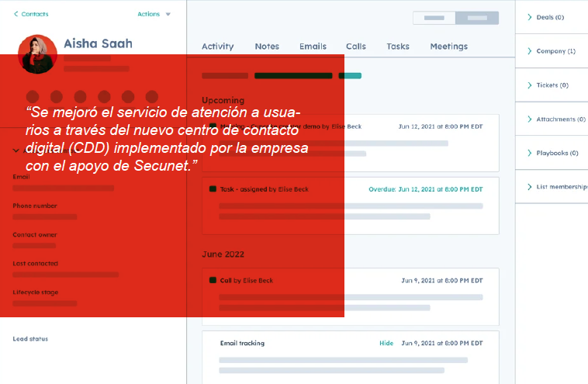Click the Overdue date on the Task card
Screen dimensions: 588x384
[425, 189]
